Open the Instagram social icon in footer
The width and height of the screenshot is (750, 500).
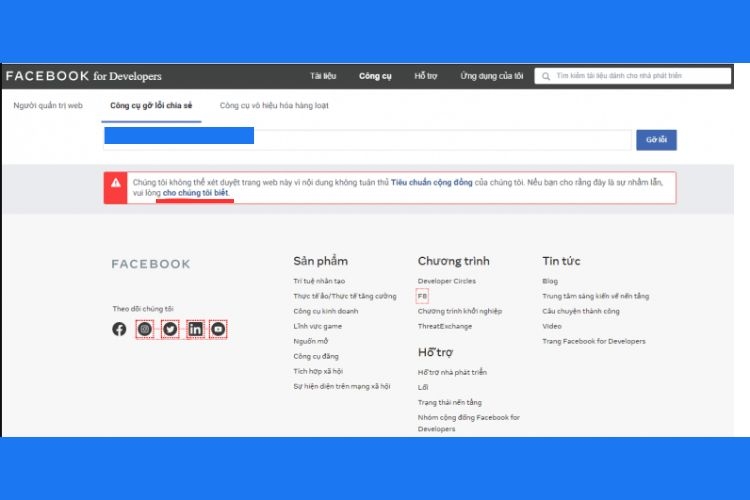(144, 329)
